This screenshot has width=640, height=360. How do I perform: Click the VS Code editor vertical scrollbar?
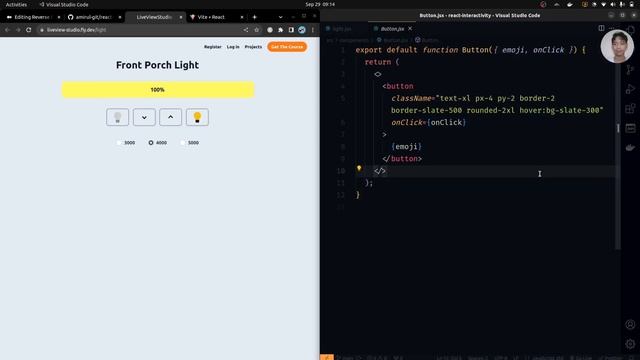618,141
